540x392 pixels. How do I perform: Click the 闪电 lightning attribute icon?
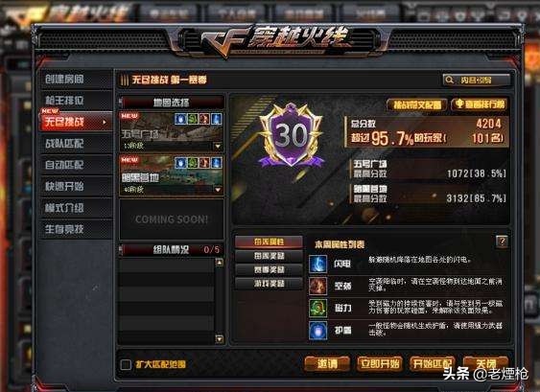point(317,265)
